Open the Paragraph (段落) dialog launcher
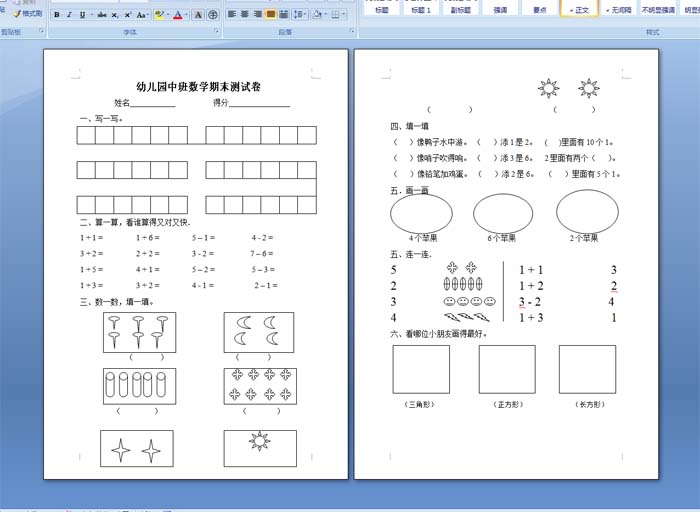 tap(352, 31)
